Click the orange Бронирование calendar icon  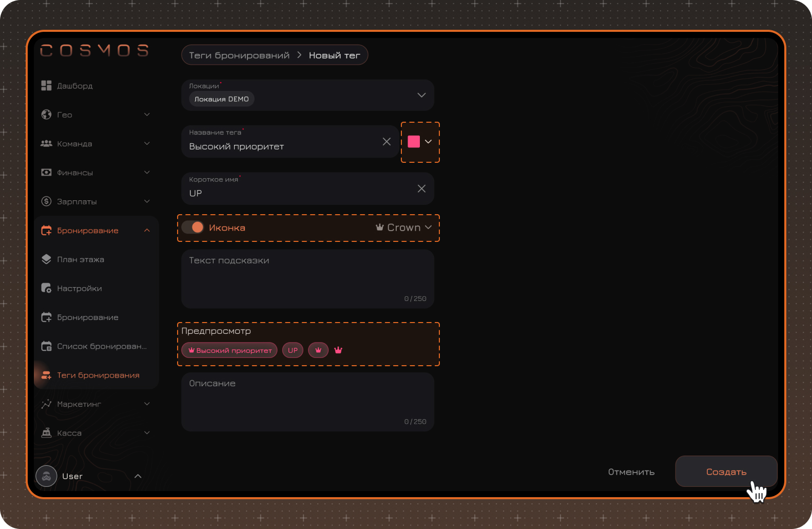tap(46, 231)
